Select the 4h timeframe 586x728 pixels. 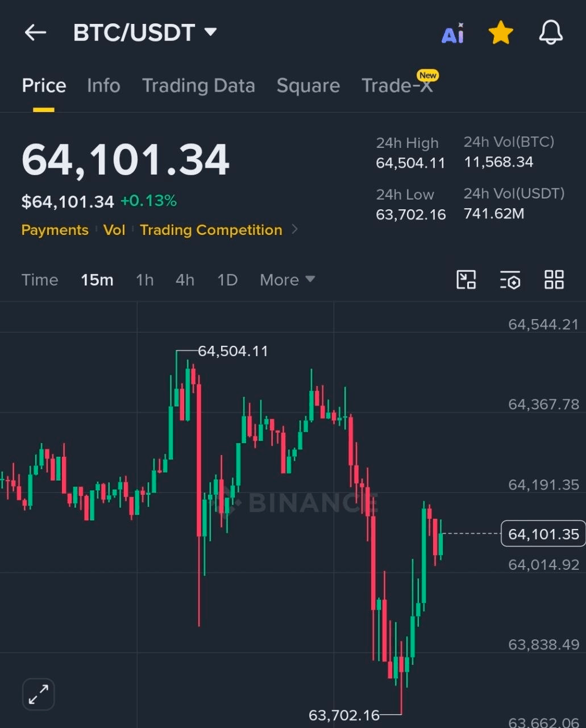coord(185,280)
